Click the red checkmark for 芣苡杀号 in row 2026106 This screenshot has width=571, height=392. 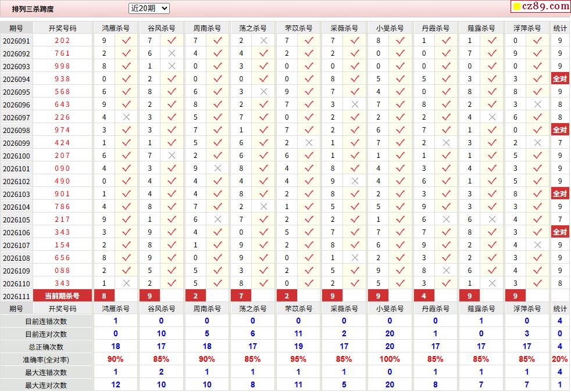(309, 232)
